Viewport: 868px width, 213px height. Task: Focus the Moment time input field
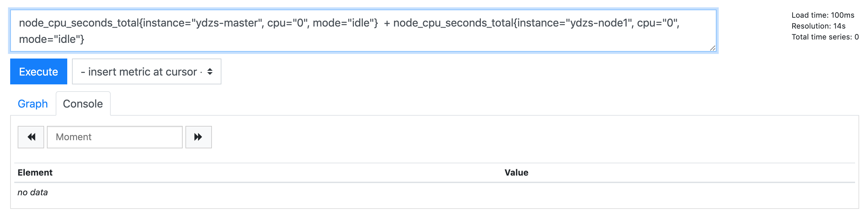point(115,137)
